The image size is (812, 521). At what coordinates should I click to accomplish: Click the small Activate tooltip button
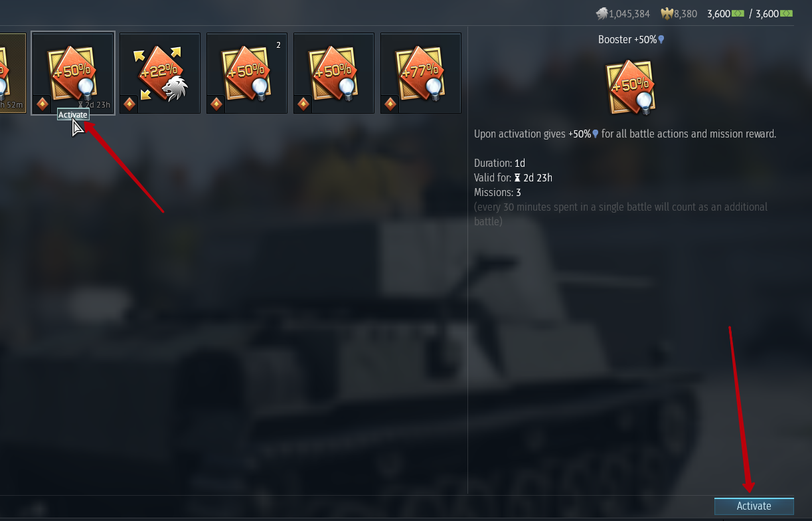(73, 115)
